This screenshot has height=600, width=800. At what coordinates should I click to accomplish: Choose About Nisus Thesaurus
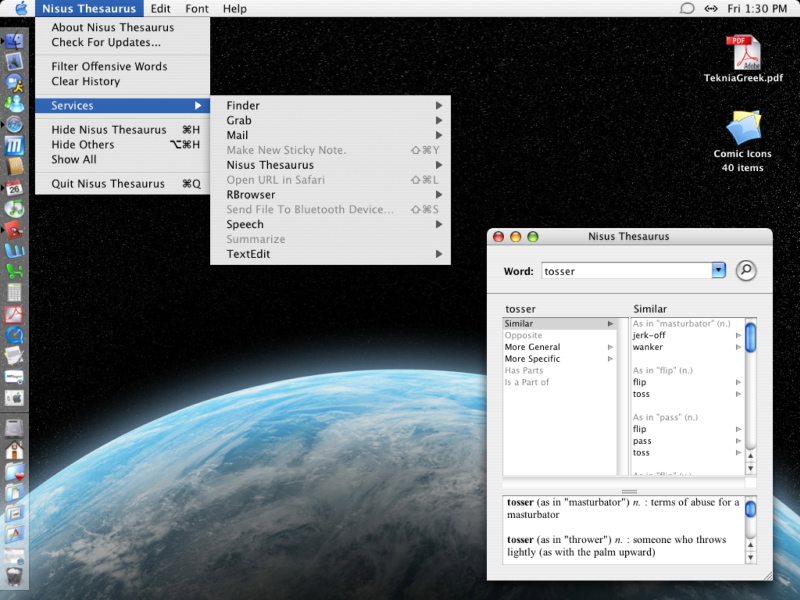[122, 28]
